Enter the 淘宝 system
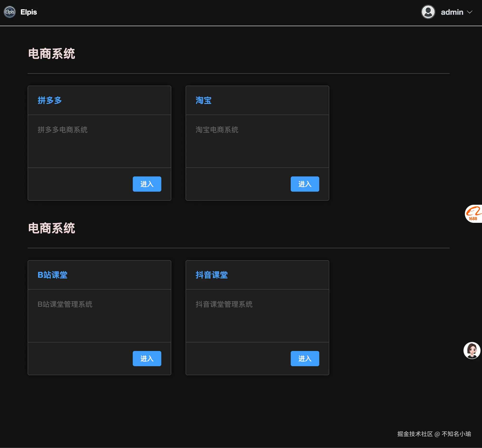The height and width of the screenshot is (448, 482). tap(305, 184)
